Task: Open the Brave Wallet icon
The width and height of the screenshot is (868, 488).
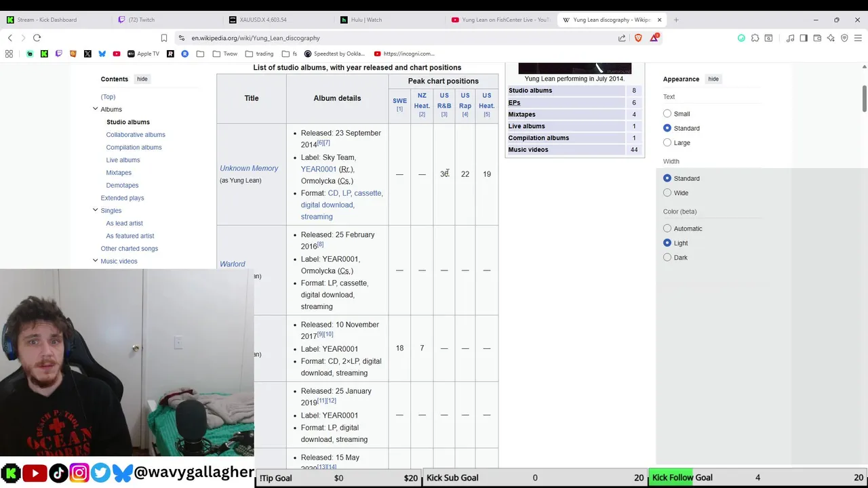Action: [x=817, y=38]
